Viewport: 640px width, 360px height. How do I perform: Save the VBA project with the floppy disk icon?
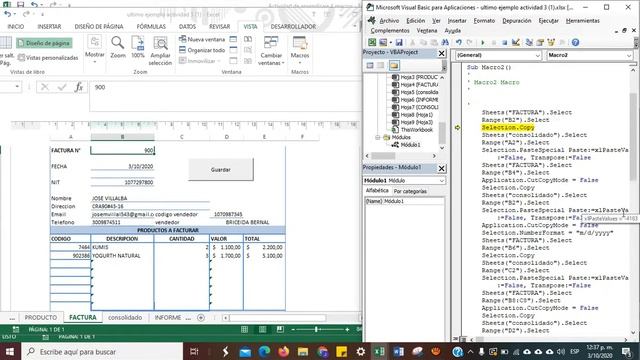tap(399, 42)
